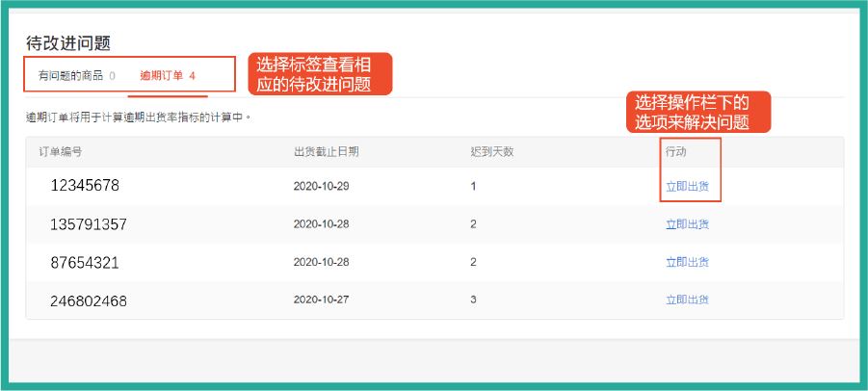This screenshot has height=391, width=868.
Task: Click the 出货截止日期 column header
Action: coord(326,151)
